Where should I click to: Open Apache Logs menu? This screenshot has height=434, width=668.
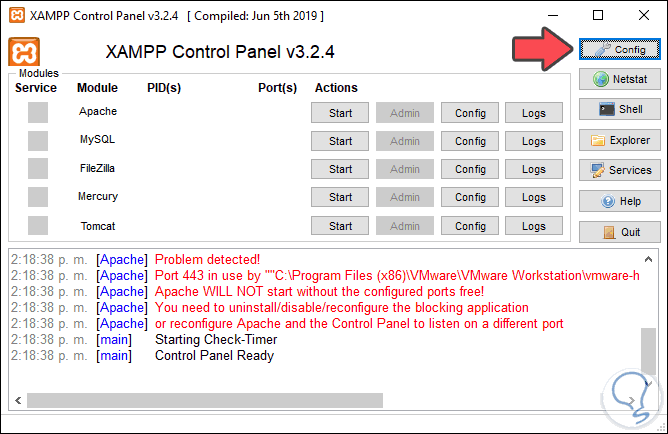[x=534, y=113]
